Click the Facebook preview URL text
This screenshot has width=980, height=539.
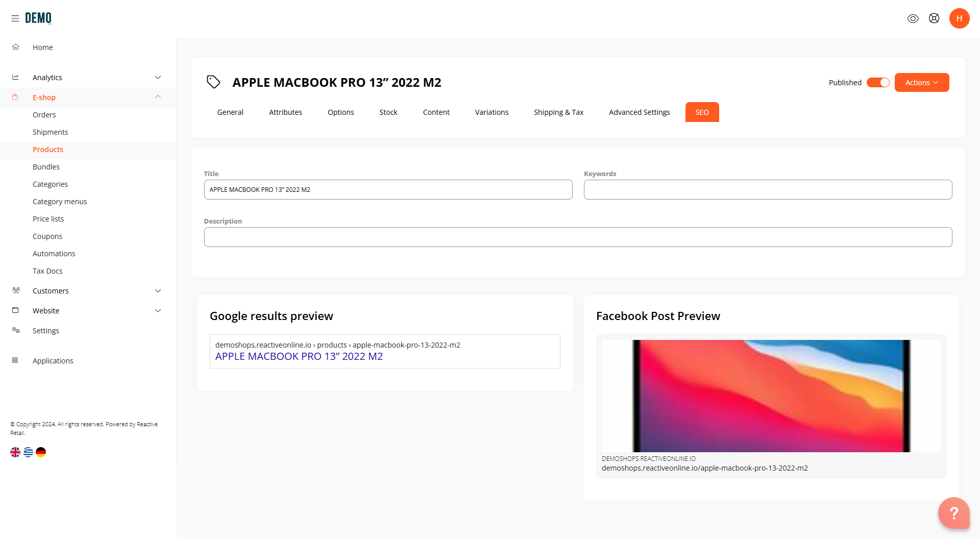705,468
